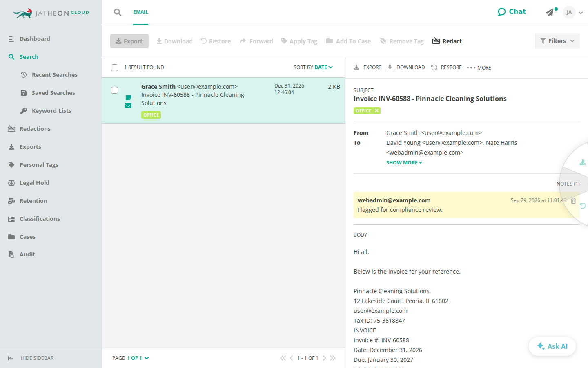Open Personal Tags in sidebar
This screenshot has height=368, width=588.
tap(33, 165)
